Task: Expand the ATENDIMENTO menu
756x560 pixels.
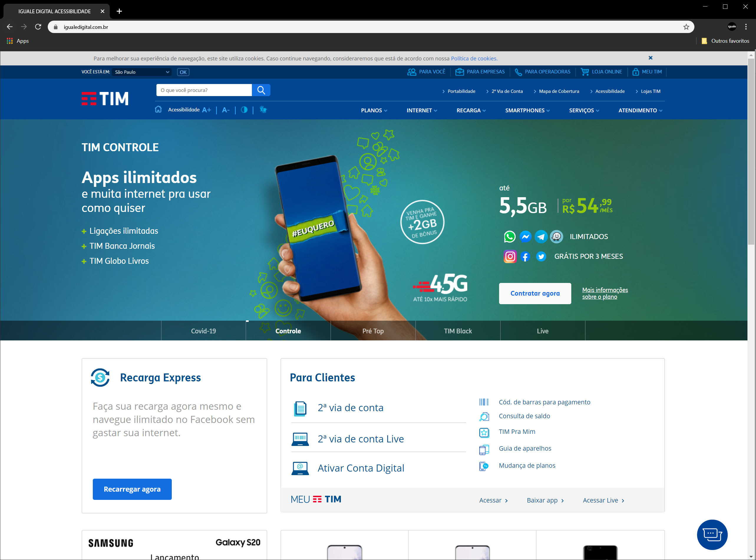Action: 640,111
